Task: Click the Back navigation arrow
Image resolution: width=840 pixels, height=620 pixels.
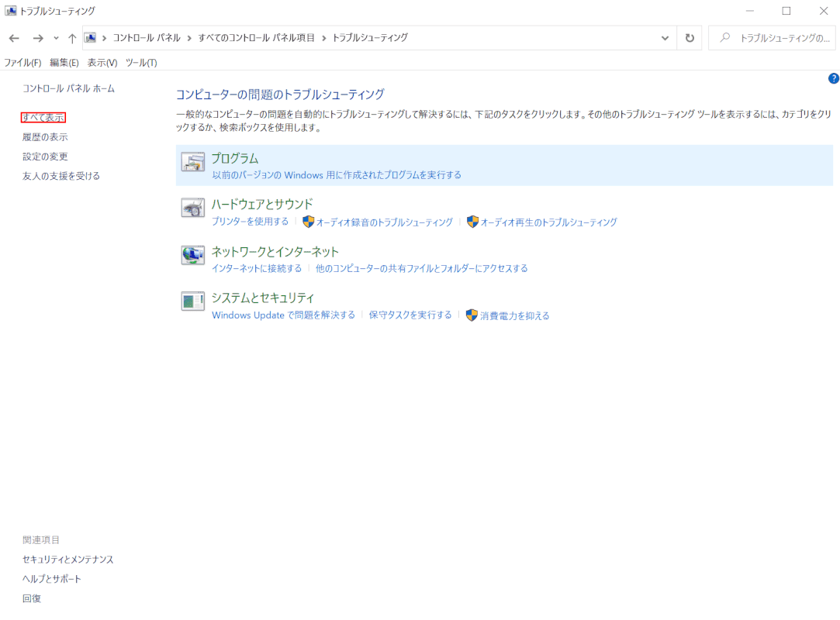Action: 14,38
